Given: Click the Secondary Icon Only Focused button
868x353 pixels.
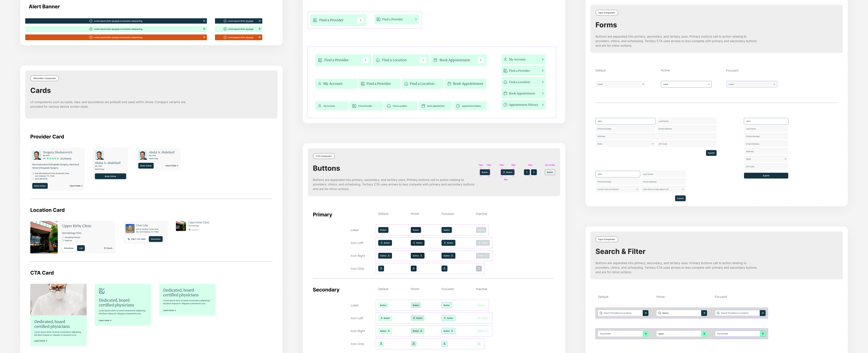Looking at the screenshot, I should tap(444, 344).
